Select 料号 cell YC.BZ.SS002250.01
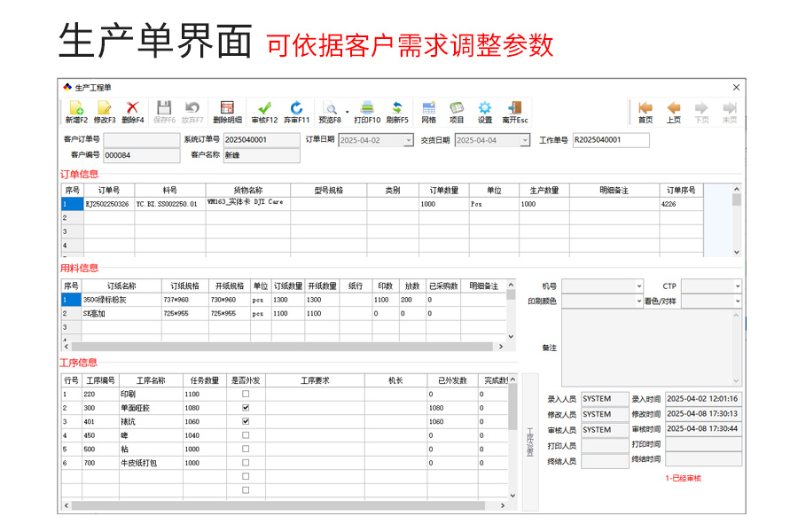798x532 pixels. click(x=170, y=204)
